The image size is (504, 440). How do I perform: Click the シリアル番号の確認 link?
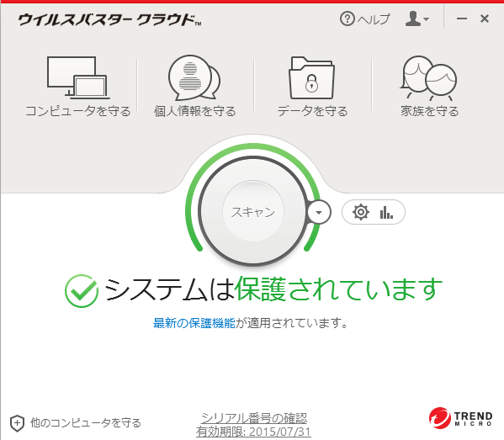click(253, 418)
